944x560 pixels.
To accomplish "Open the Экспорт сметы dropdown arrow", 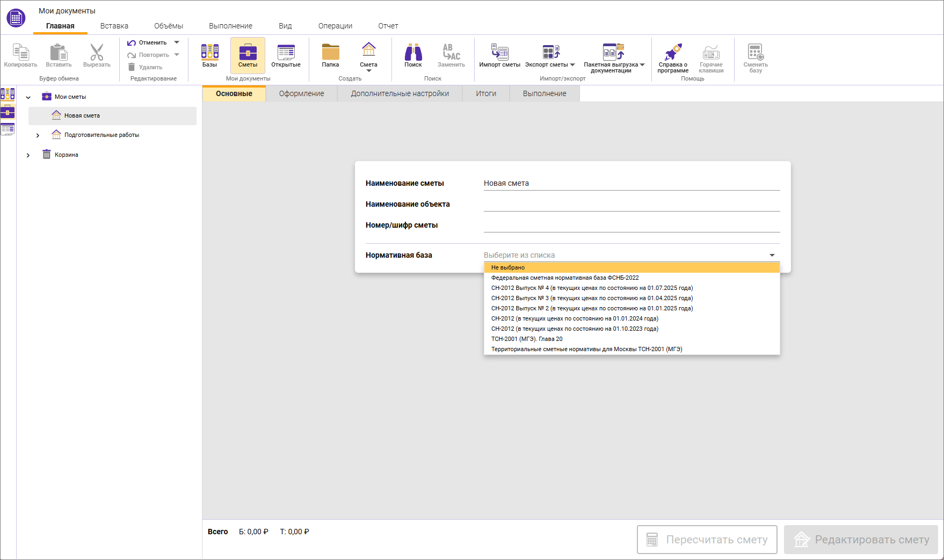I will (572, 65).
